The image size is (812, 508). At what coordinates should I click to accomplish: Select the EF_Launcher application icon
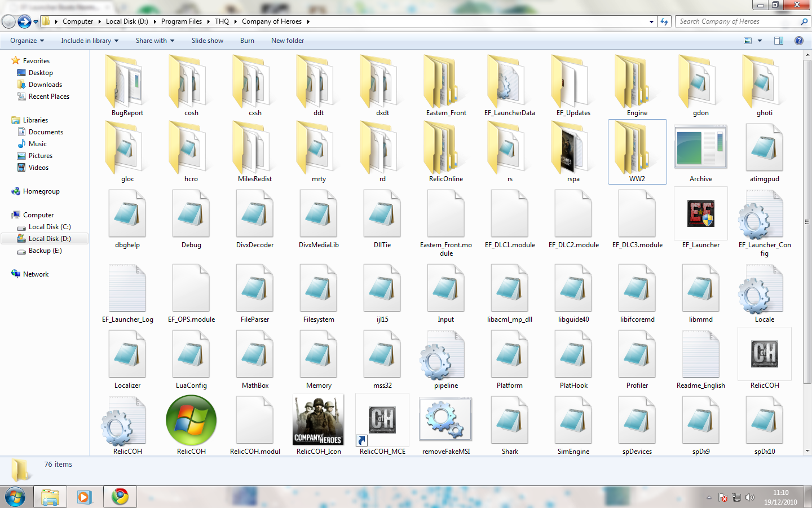pyautogui.click(x=701, y=218)
